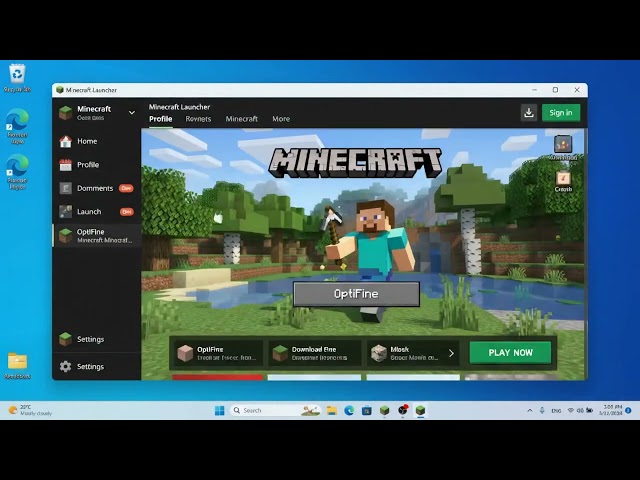Viewport: 640px width, 480px height.
Task: Click the first Minecraft block taskbar icon
Action: [x=384, y=411]
